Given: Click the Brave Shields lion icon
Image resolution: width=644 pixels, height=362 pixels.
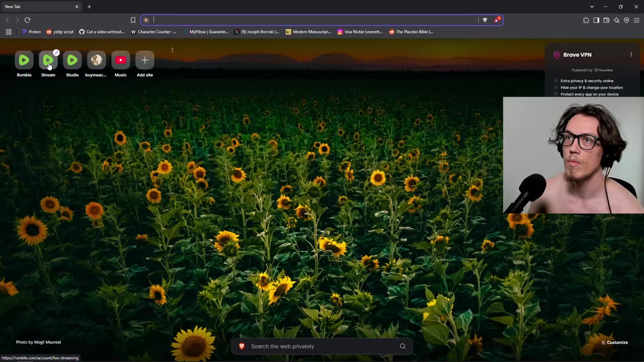Looking at the screenshot, I should point(485,20).
